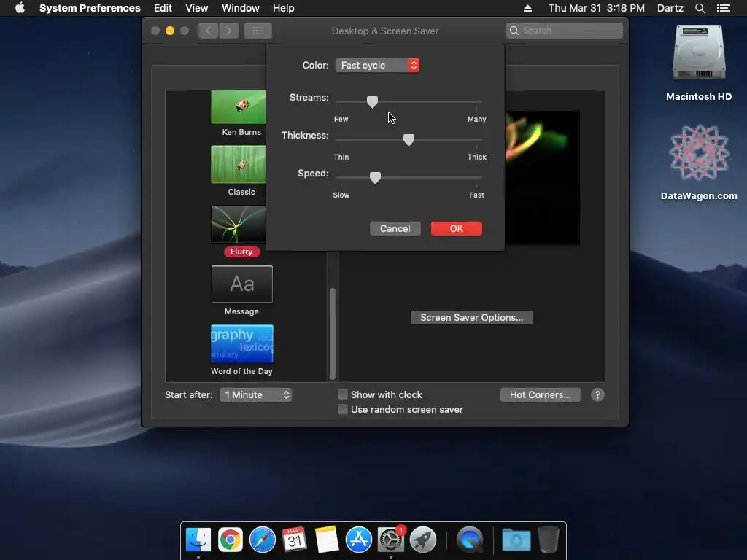This screenshot has width=747, height=560.
Task: Open QuickTime Player in the dock
Action: click(x=469, y=540)
